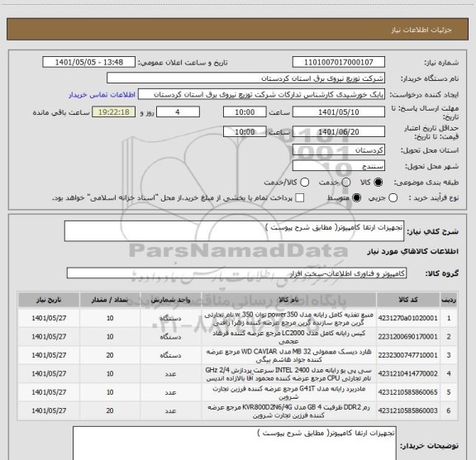Click product code 223120069017​0001 in row 2
The height and width of the screenshot is (460, 476).
pyautogui.click(x=408, y=336)
